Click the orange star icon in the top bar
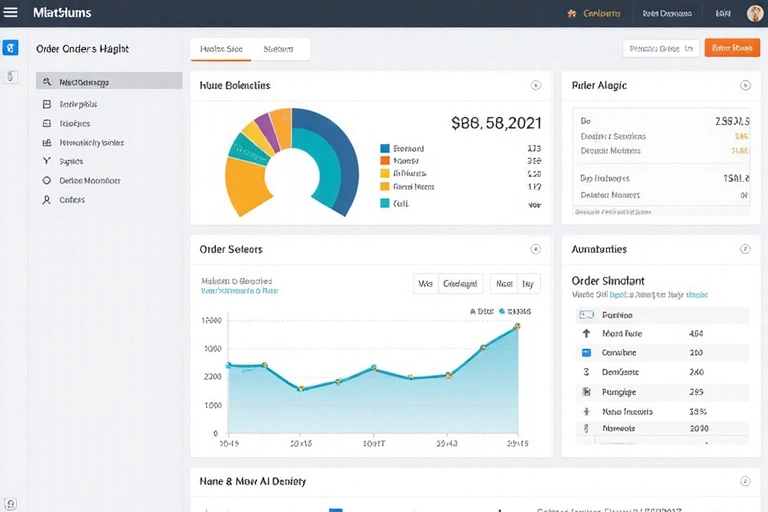This screenshot has height=512, width=768. coord(572,13)
